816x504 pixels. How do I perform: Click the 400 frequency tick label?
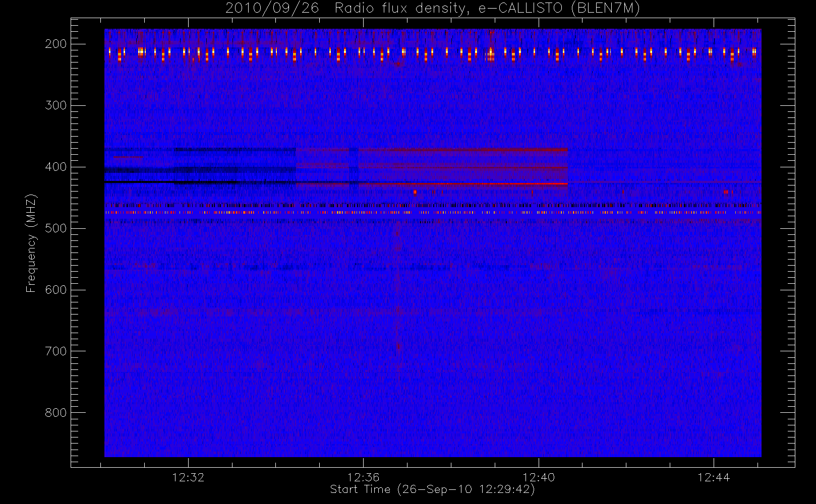click(x=56, y=167)
